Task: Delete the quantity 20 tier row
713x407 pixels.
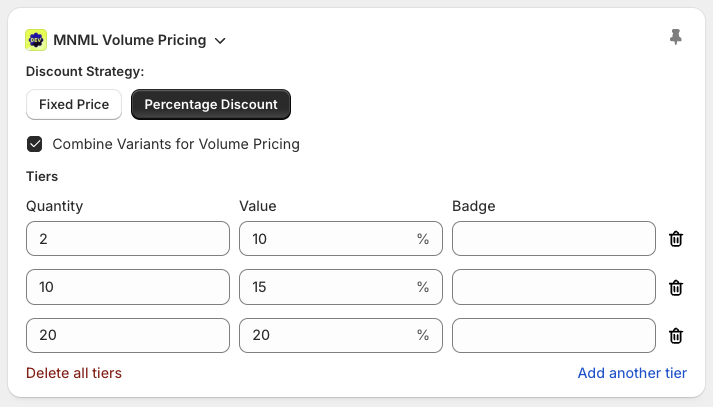Action: coord(676,336)
